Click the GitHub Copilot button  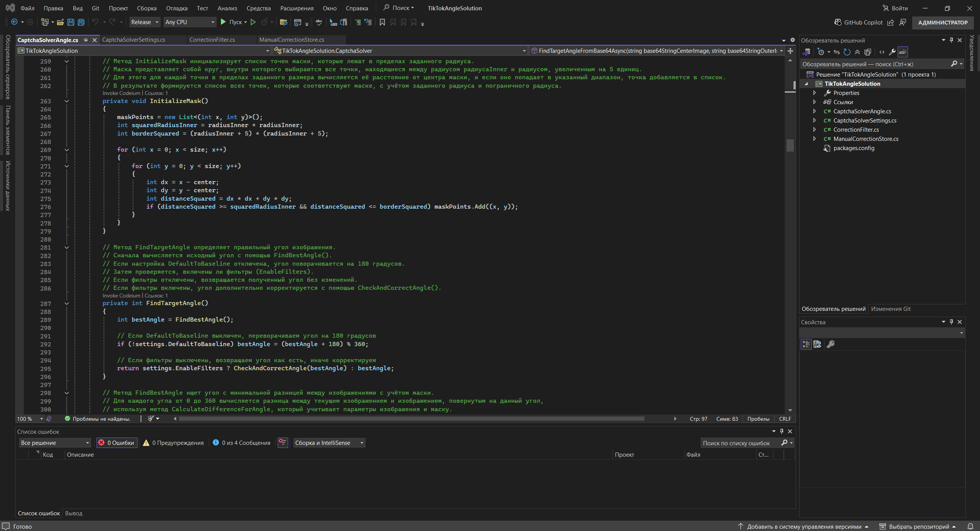858,22
